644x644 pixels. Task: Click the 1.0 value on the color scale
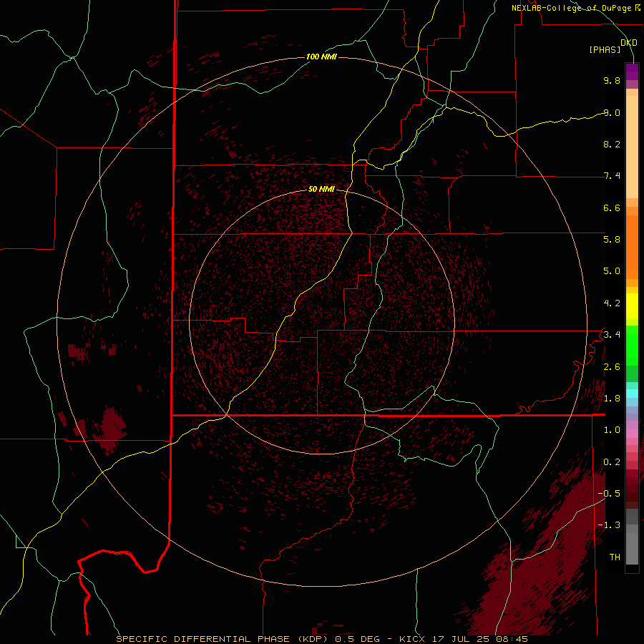tap(612, 430)
